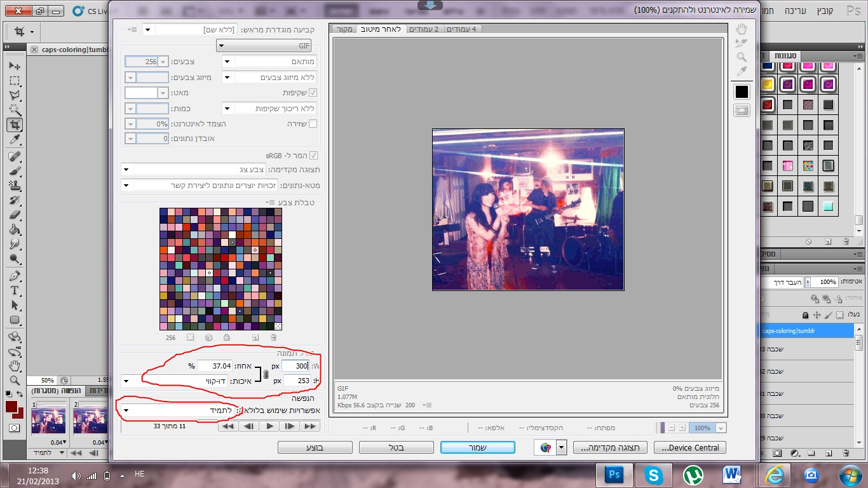Viewport: 868px width, 488px height.
Task: Select the cyan style swatch in styles panel
Action: 827,206
